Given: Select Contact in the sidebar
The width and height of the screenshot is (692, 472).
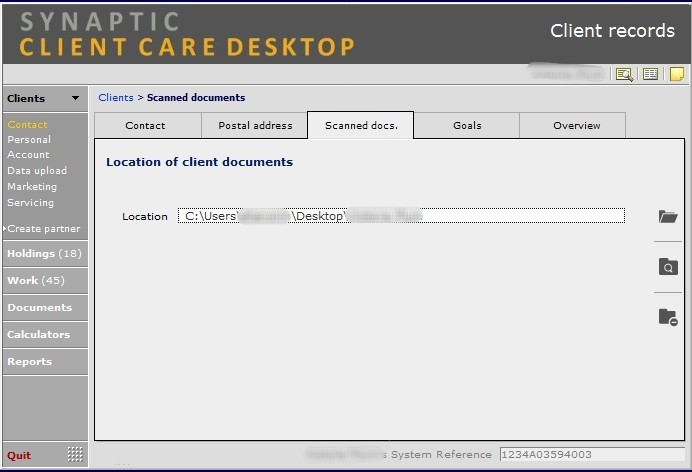Looking at the screenshot, I should tap(27, 124).
